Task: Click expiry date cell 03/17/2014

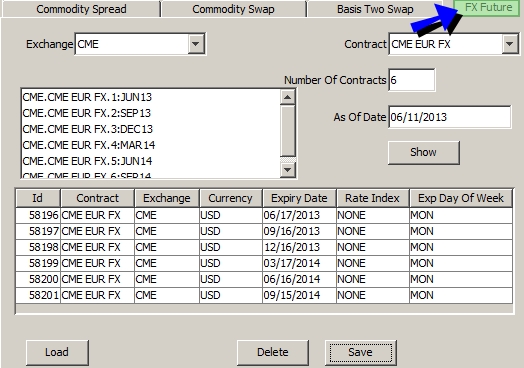Action: pyautogui.click(x=299, y=263)
